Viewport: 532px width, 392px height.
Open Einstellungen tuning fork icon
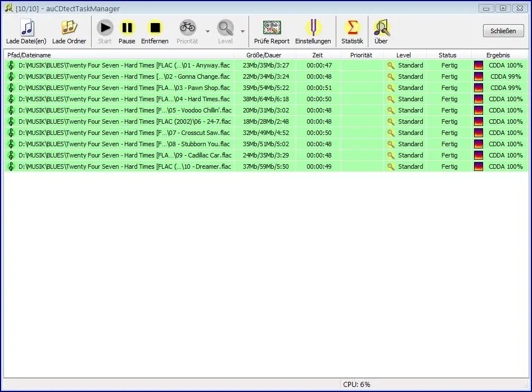[313, 28]
